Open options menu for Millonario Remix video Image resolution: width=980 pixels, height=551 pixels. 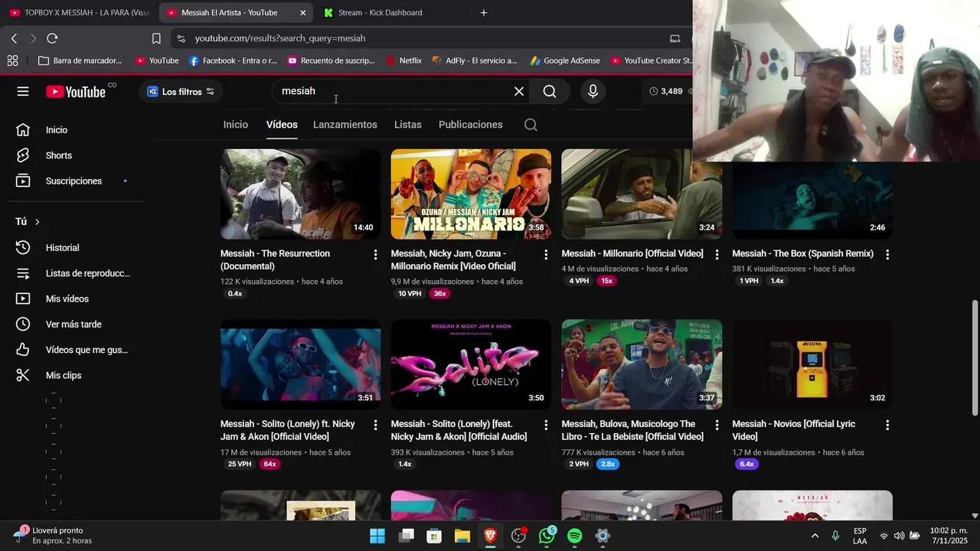[x=546, y=254]
